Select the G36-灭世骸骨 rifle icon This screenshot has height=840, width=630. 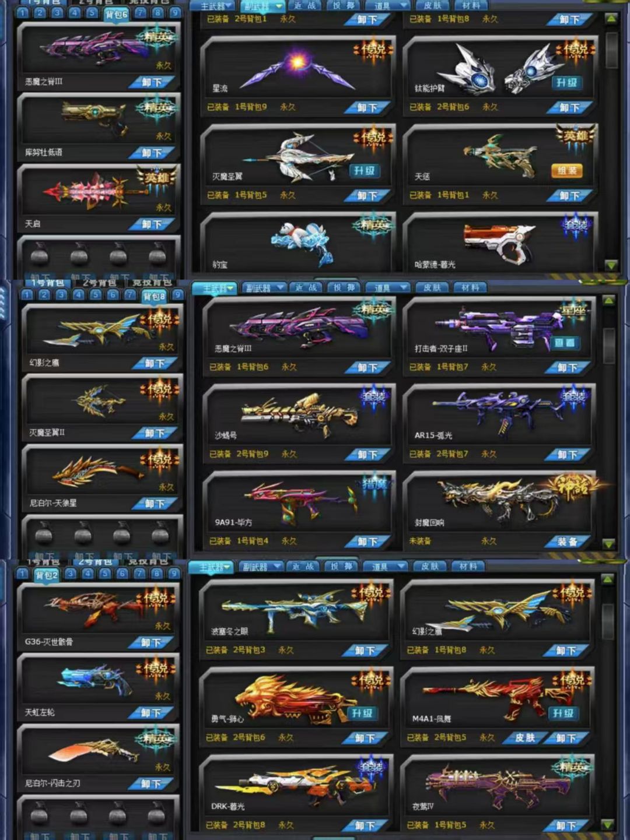pyautogui.click(x=93, y=609)
